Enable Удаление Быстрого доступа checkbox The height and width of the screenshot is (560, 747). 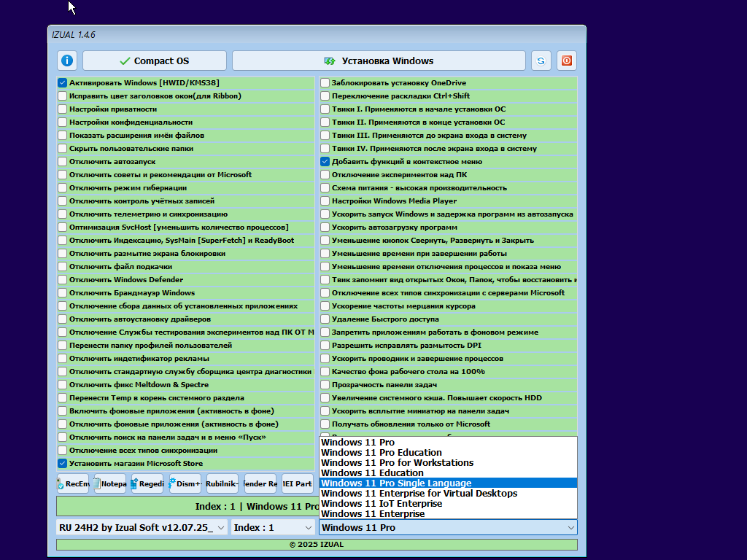tap(325, 319)
